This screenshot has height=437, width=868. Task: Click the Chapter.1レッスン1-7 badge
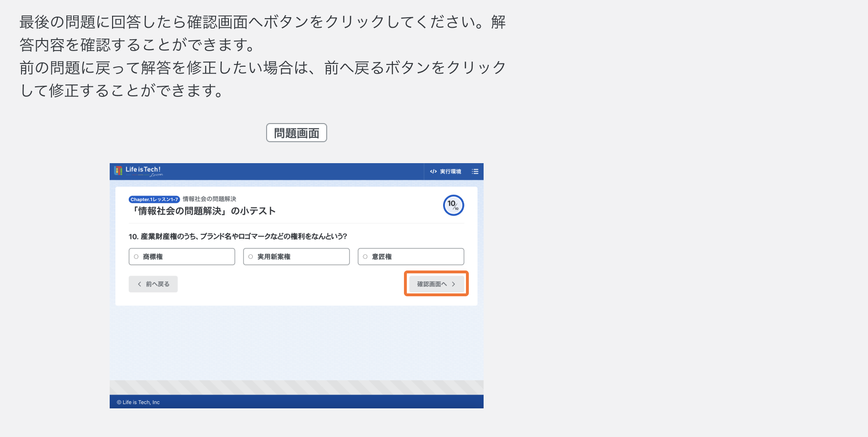click(154, 199)
